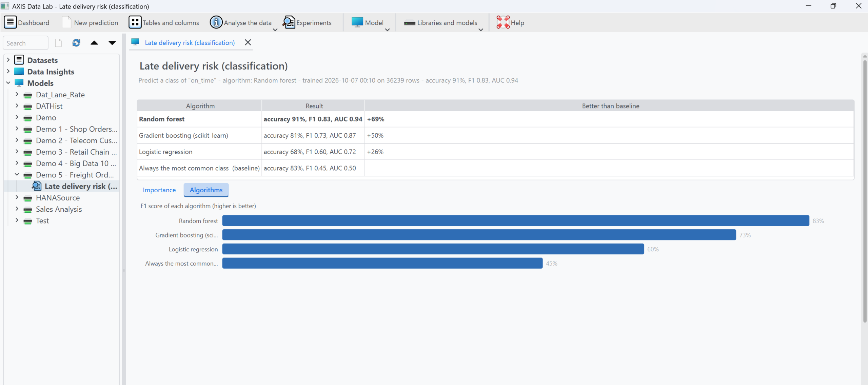Open Help lifebuoy icon
Image resolution: width=868 pixels, height=385 pixels.
(x=503, y=22)
